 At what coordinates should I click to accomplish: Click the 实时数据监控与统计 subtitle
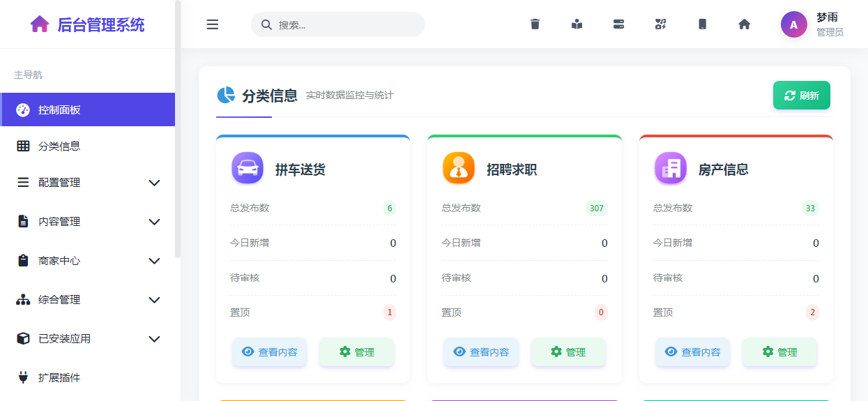(349, 96)
